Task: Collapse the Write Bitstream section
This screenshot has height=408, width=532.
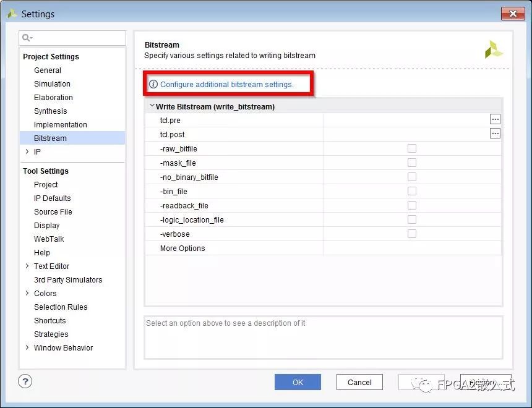Action: point(152,106)
